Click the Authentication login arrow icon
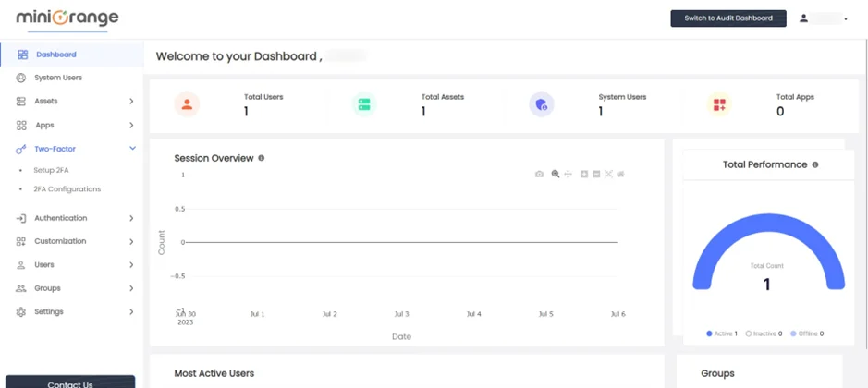868x388 pixels. [x=21, y=218]
